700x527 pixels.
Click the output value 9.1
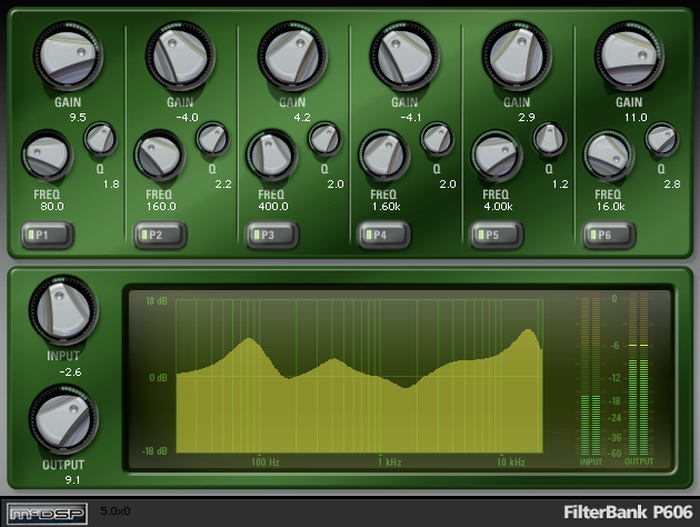pyautogui.click(x=72, y=480)
